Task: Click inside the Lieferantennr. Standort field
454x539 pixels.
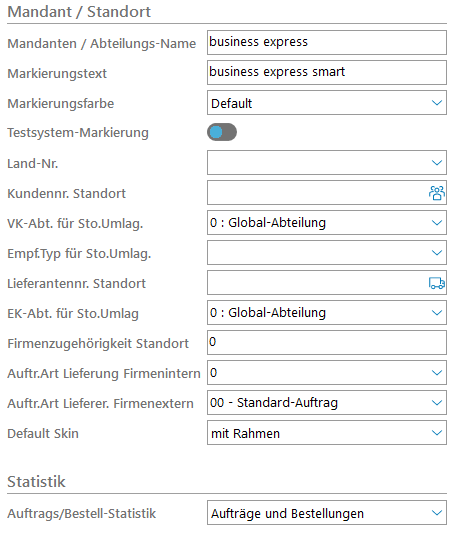Action: click(x=318, y=283)
